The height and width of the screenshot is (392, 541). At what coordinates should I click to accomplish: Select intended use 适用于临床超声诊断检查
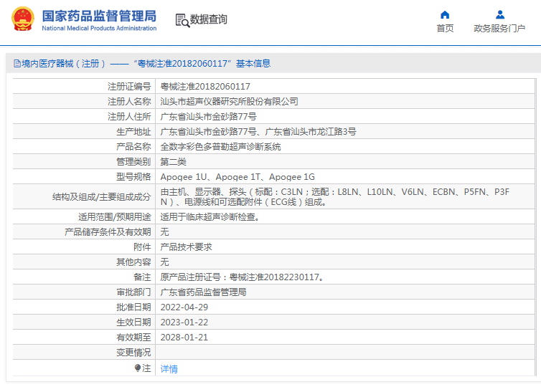tap(210, 217)
